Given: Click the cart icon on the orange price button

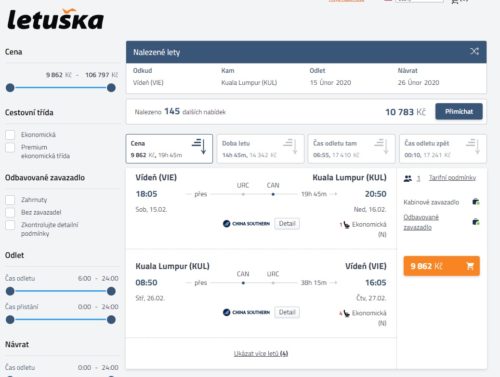Looking at the screenshot, I should point(470,266).
